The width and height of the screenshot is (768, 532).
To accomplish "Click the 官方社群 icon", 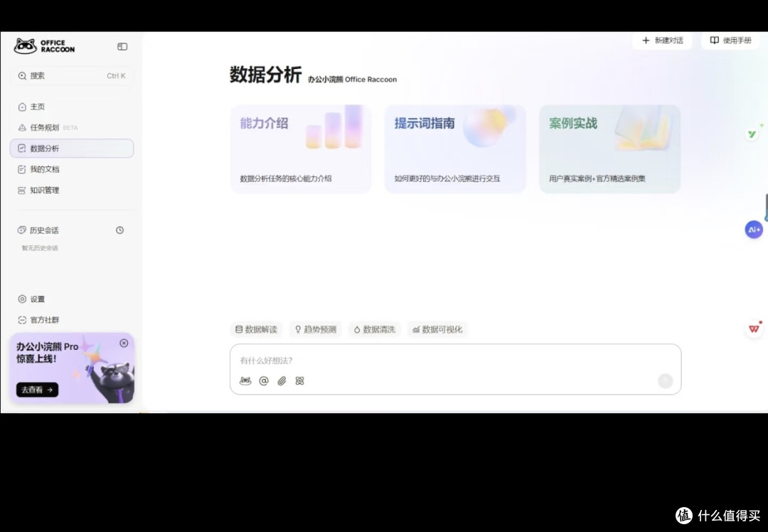I will [x=22, y=320].
